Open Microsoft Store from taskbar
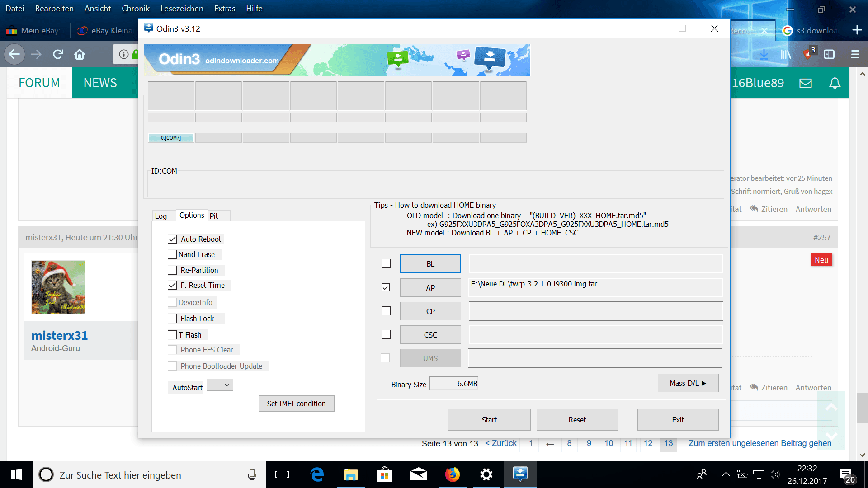 click(x=384, y=474)
